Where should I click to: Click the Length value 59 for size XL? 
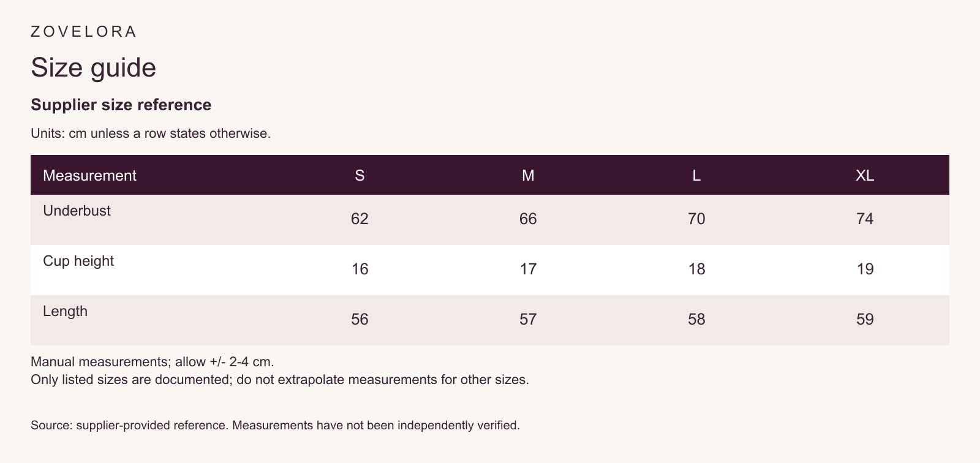pos(865,319)
